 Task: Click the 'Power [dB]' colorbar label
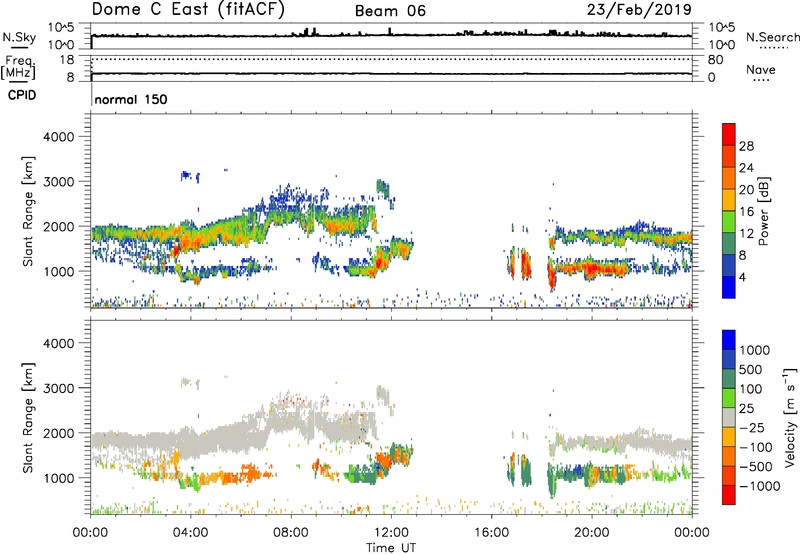coord(763,211)
